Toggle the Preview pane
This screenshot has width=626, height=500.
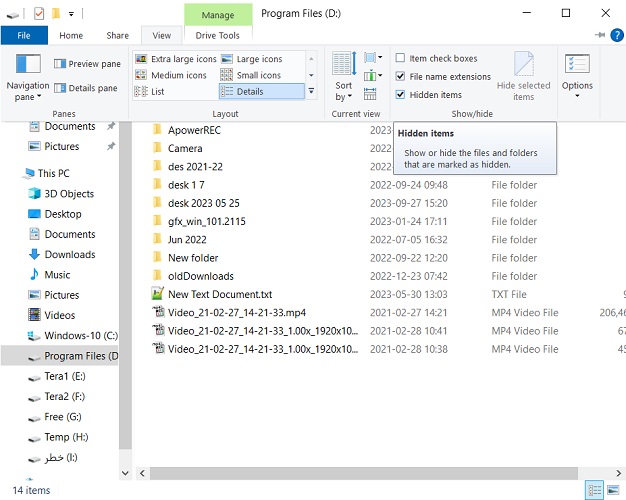(87, 64)
